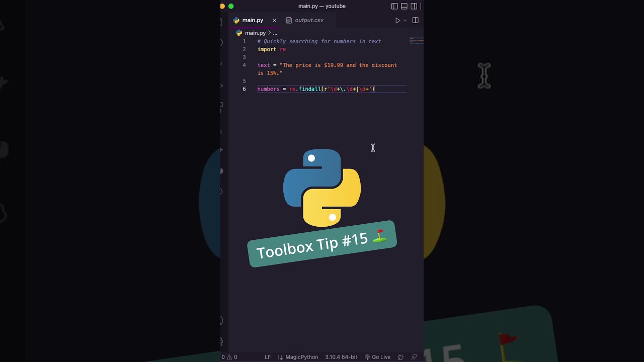Run Python file with play icon
This screenshot has width=644, height=362.
[397, 21]
